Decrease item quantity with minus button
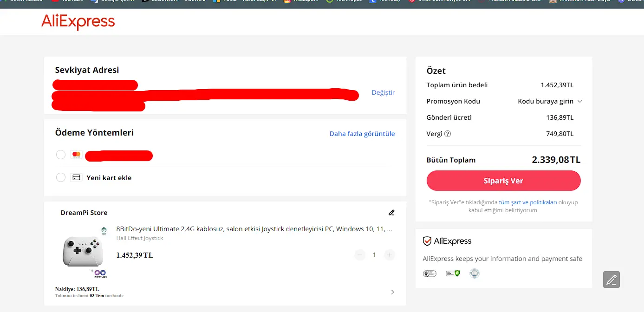The width and height of the screenshot is (644, 312). [x=360, y=255]
